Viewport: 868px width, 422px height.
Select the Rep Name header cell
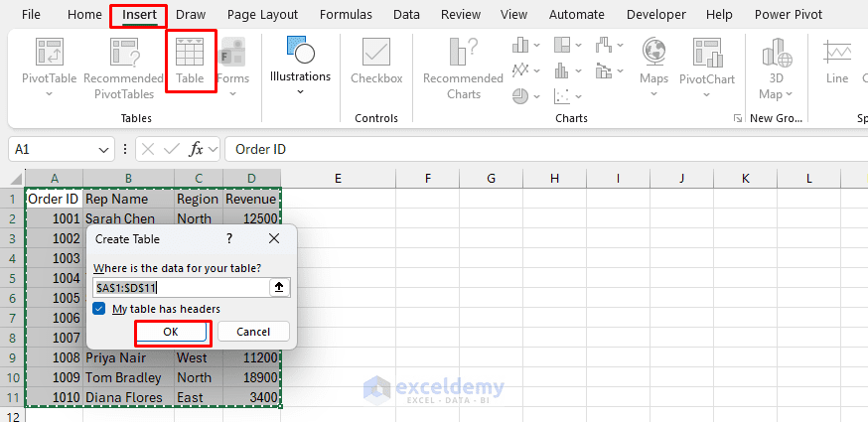pos(128,199)
